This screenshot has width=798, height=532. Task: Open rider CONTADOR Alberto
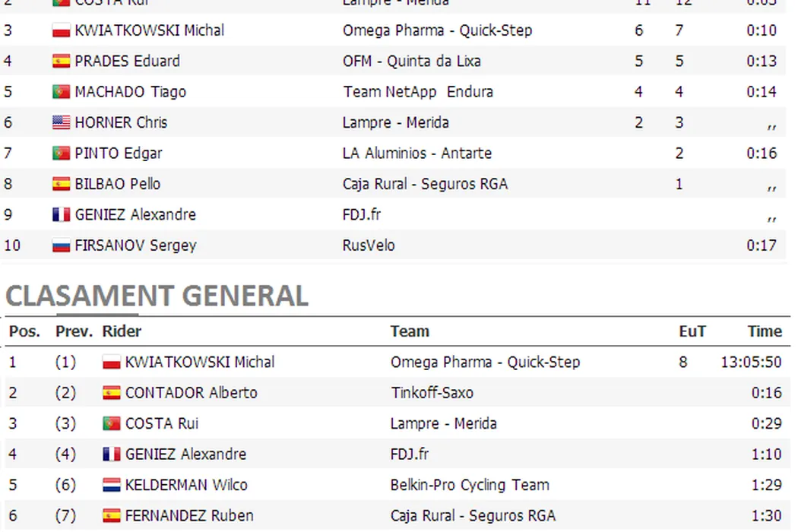pyautogui.click(x=191, y=393)
